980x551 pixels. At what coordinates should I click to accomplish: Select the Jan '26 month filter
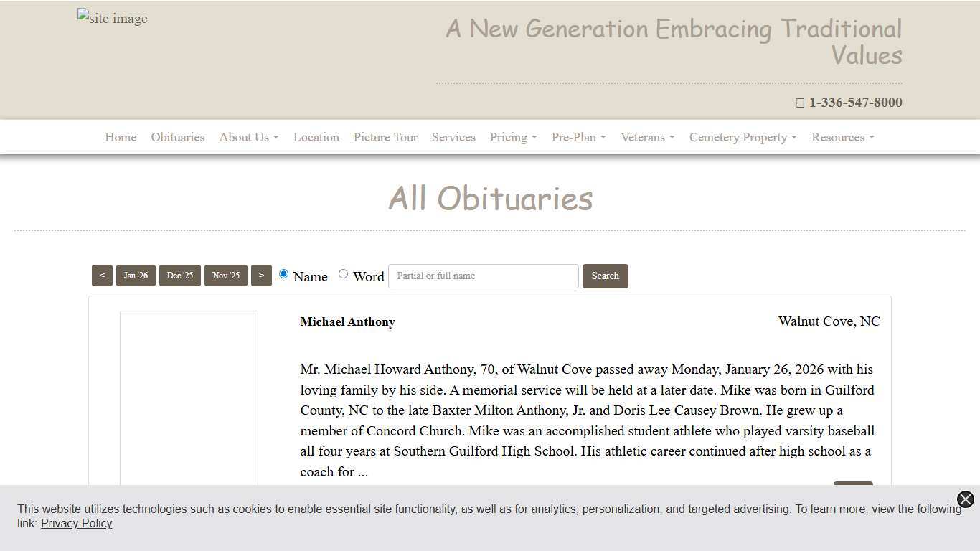136,275
